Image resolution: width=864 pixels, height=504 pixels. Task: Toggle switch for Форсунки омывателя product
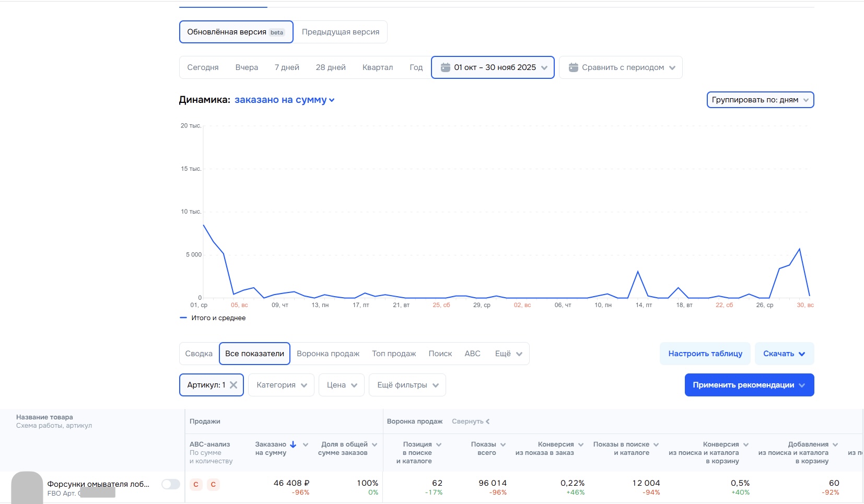[170, 484]
